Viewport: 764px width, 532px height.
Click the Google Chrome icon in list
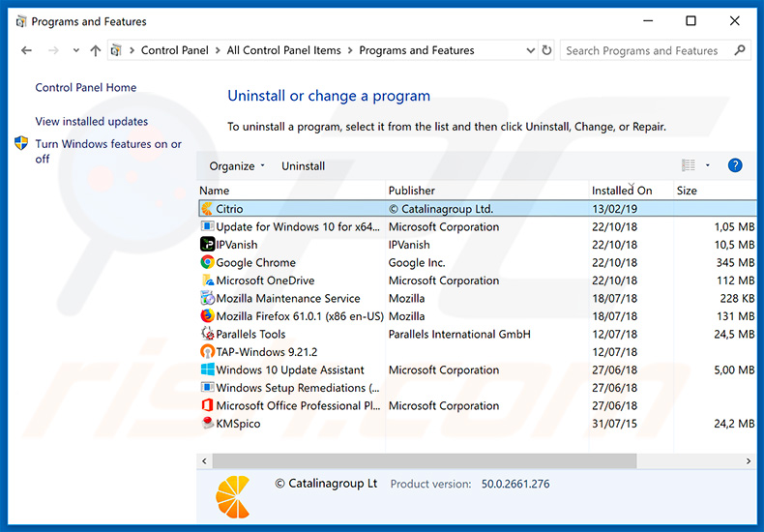click(x=207, y=262)
